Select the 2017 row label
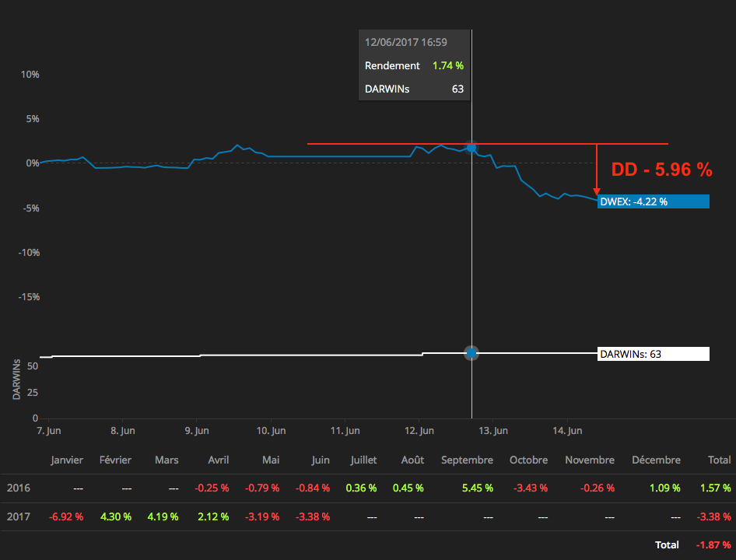The image size is (736, 560). pyautogui.click(x=19, y=516)
